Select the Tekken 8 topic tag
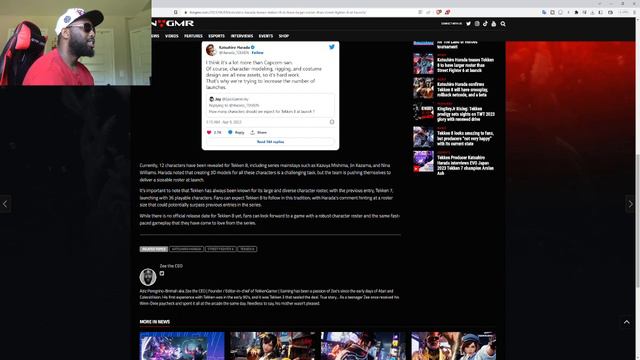The width and height of the screenshot is (640, 360). click(247, 249)
